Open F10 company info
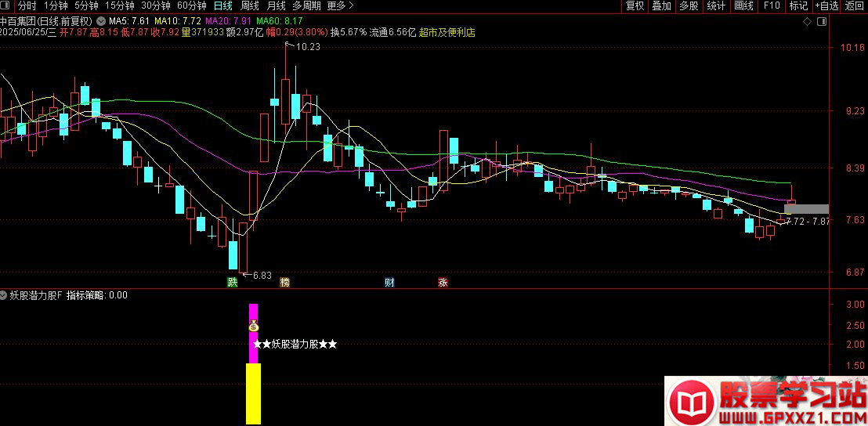Viewport: 868px width, 426px height. click(772, 6)
